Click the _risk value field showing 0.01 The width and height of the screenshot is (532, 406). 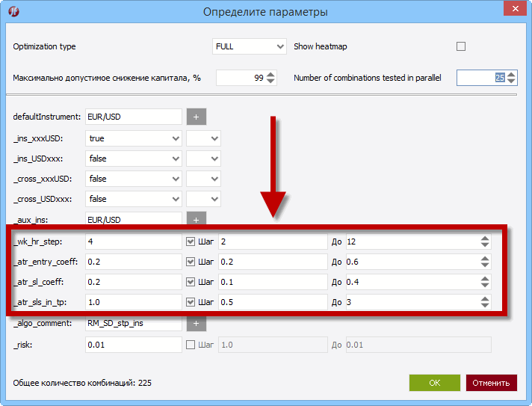coord(134,345)
